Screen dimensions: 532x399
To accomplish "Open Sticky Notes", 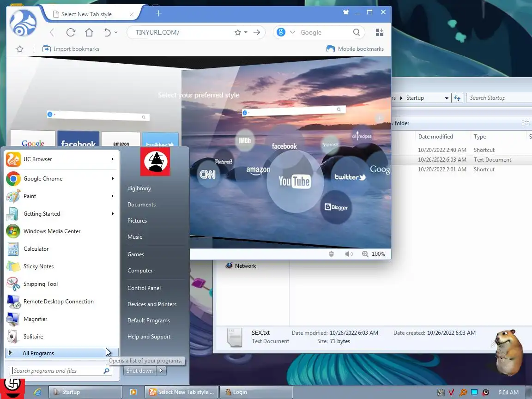I will pyautogui.click(x=62, y=266).
